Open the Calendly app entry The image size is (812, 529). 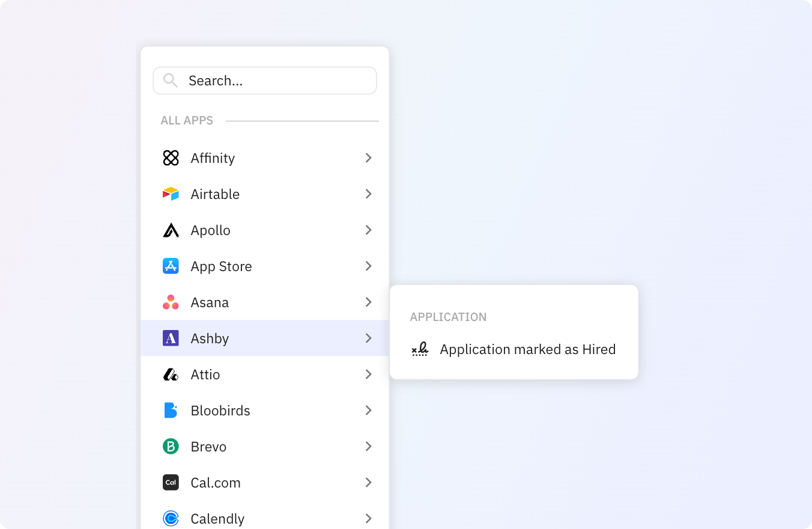(x=265, y=517)
